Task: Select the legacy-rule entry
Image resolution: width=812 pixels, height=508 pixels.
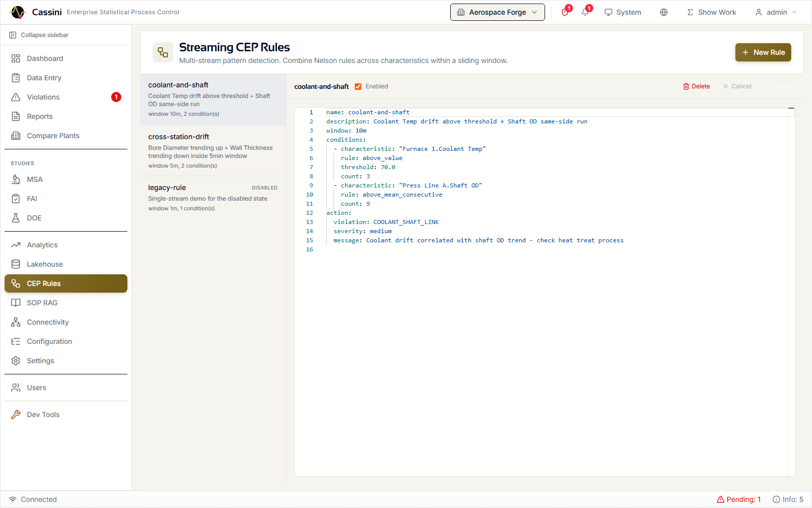Action: coord(213,198)
